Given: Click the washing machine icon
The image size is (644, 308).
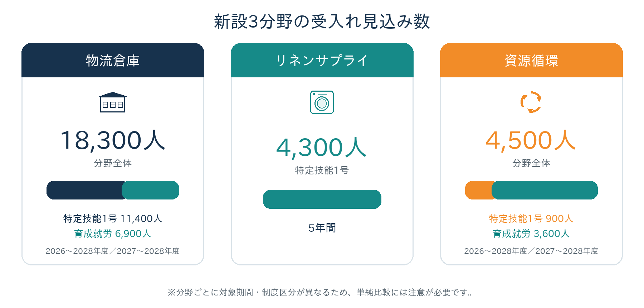Looking at the screenshot, I should click(322, 102).
